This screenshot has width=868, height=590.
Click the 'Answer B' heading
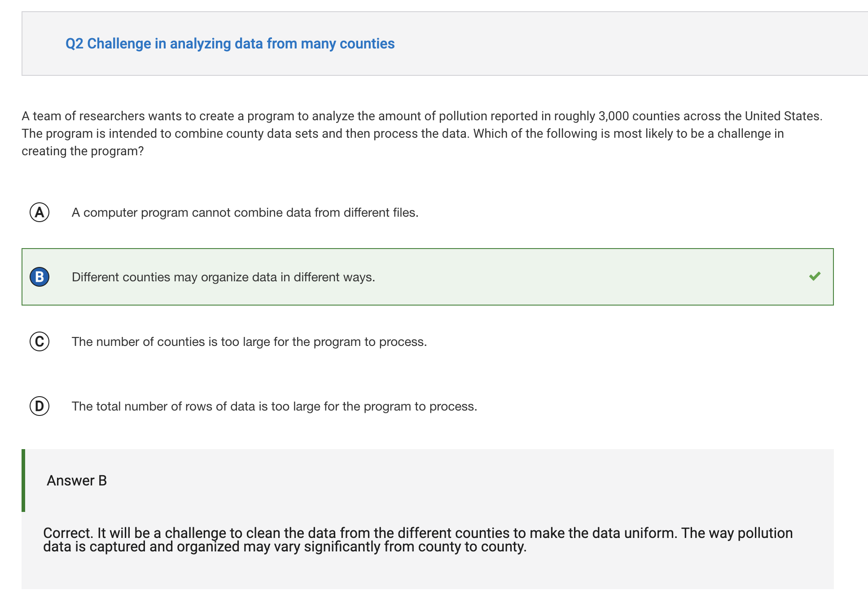click(x=77, y=481)
